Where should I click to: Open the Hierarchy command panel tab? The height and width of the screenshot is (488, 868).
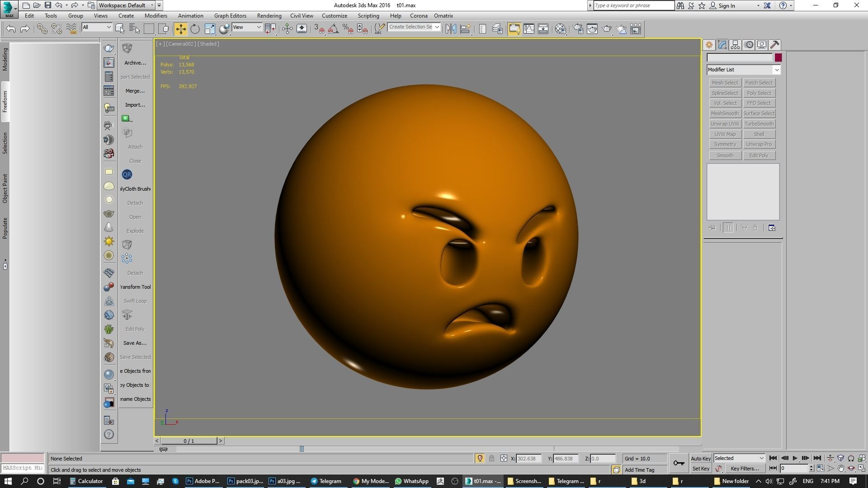(x=735, y=45)
